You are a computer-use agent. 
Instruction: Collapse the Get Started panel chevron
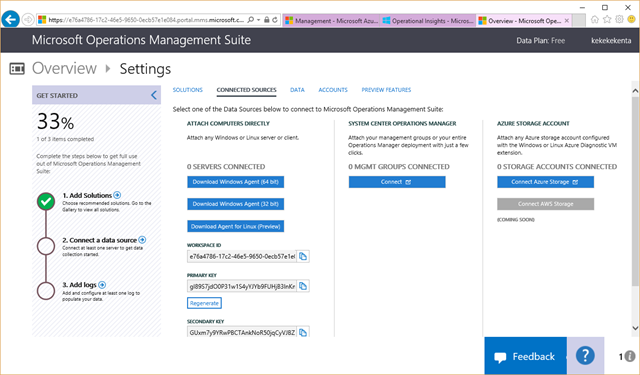(x=154, y=95)
